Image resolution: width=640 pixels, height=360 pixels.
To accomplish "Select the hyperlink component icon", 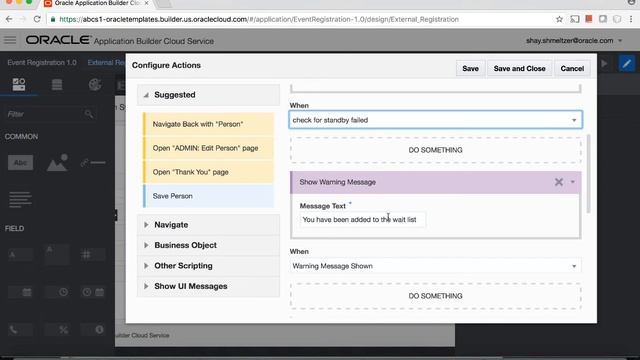I will pos(93,163).
